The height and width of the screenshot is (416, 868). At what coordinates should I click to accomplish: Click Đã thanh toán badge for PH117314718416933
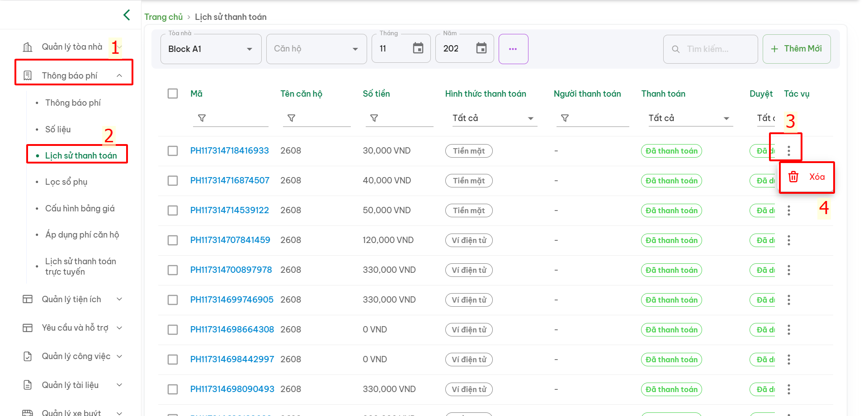coord(671,151)
